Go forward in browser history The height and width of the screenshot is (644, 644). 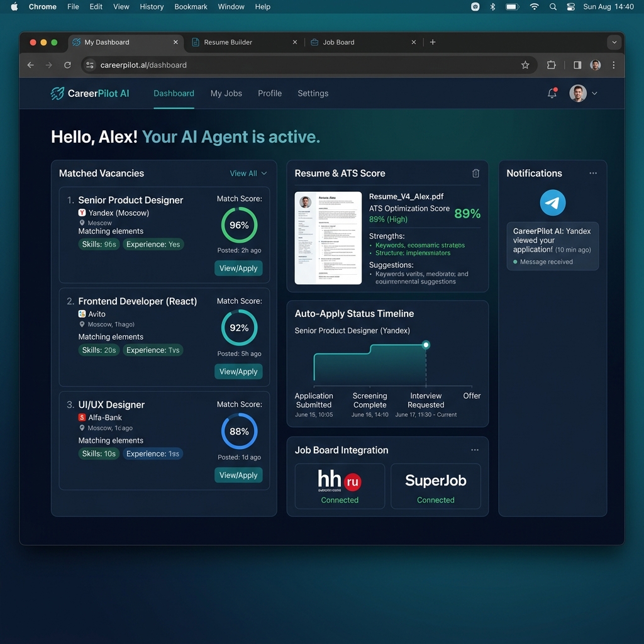tap(49, 65)
